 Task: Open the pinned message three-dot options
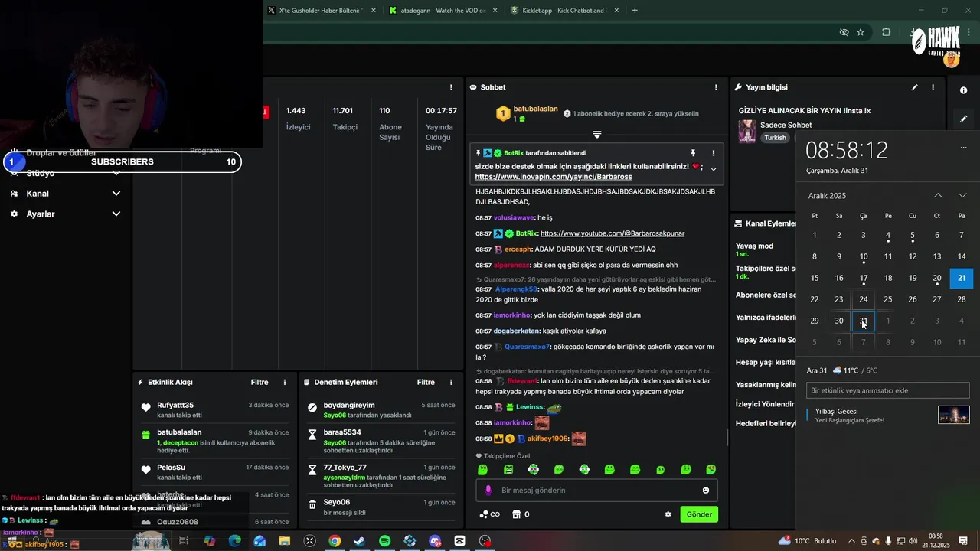pyautogui.click(x=713, y=153)
